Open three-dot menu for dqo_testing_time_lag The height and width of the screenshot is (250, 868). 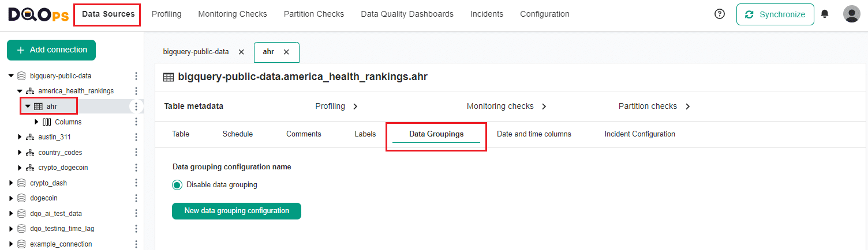point(136,229)
